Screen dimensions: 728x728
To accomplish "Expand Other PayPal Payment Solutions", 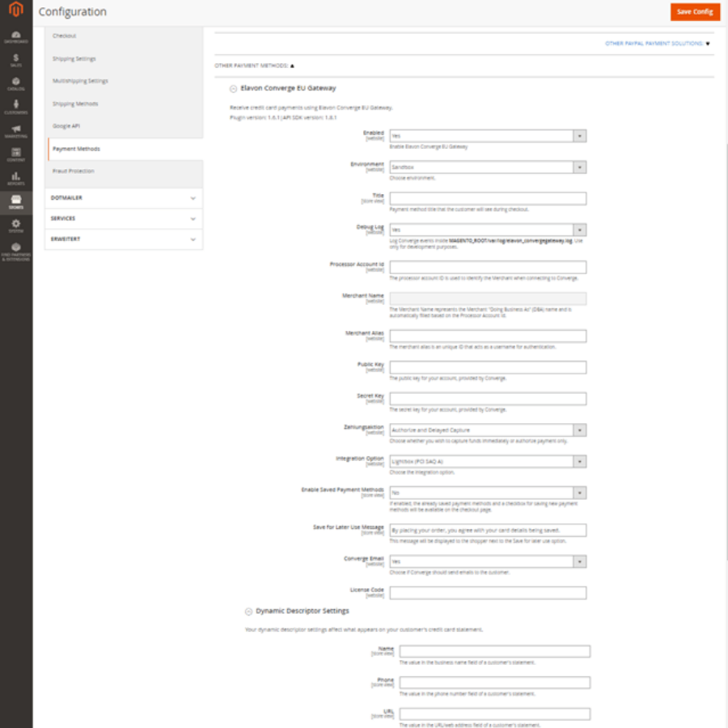I will coord(657,43).
